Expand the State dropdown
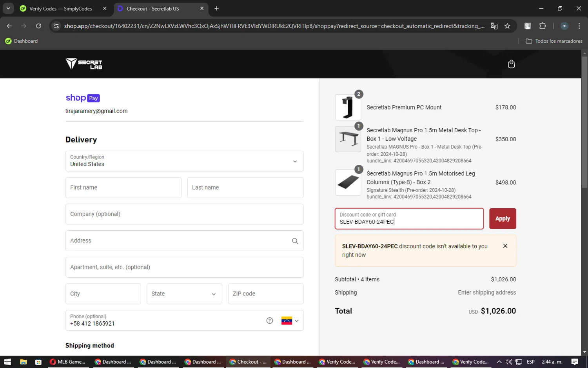The width and height of the screenshot is (588, 368). [x=184, y=294]
